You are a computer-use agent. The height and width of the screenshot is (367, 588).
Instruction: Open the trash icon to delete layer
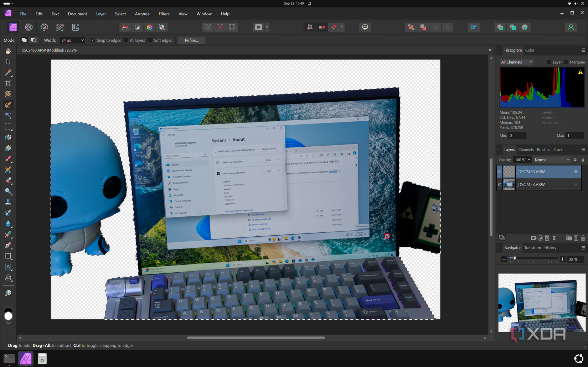pyautogui.click(x=583, y=238)
